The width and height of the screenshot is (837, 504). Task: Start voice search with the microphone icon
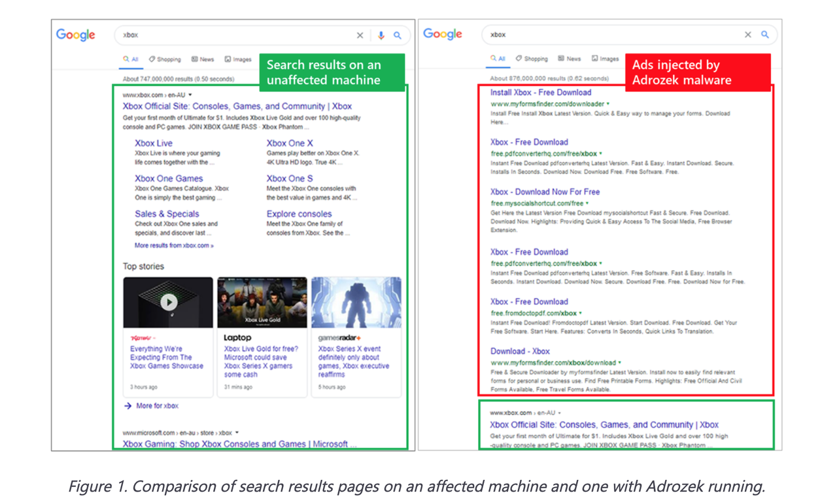coord(381,35)
